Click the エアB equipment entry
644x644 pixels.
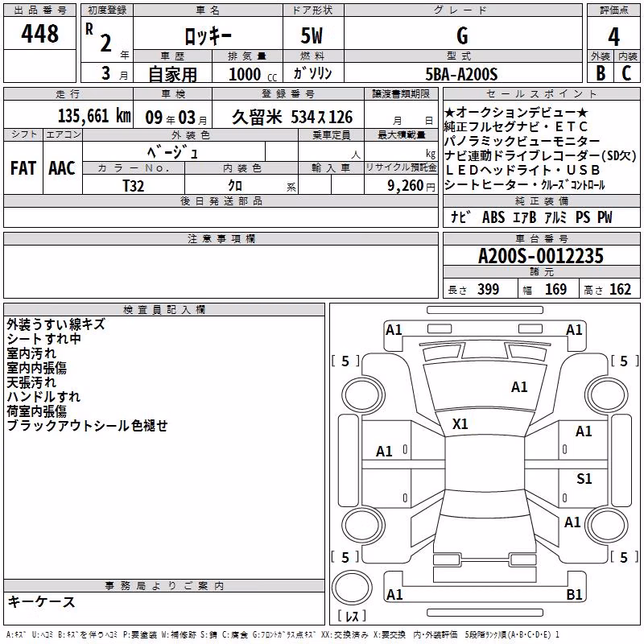(525, 217)
